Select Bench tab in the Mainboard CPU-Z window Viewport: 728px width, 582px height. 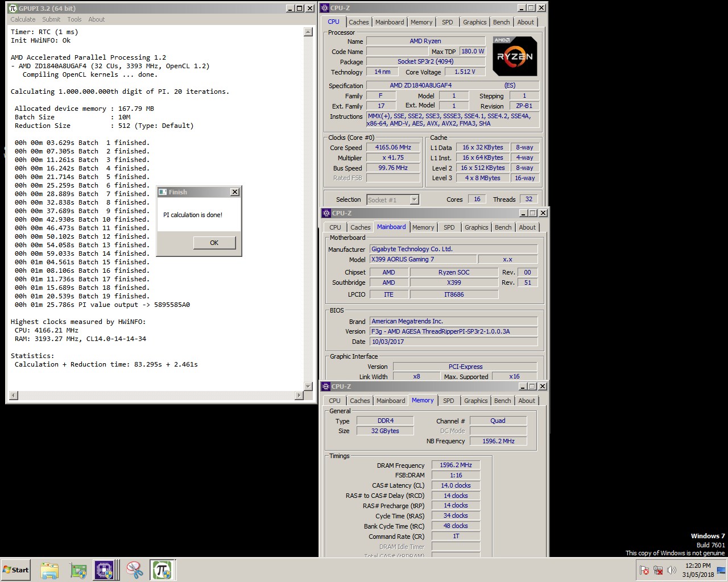point(503,227)
